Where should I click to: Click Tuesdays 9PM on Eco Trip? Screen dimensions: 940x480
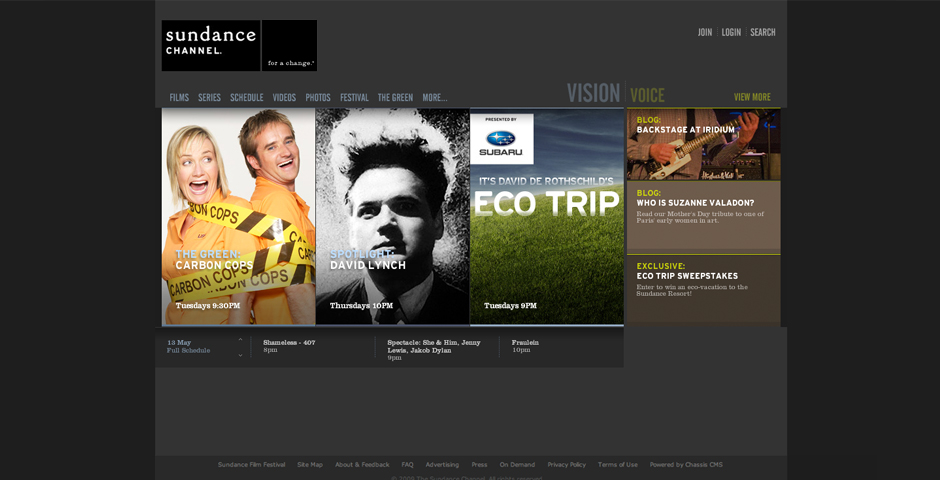(x=510, y=306)
